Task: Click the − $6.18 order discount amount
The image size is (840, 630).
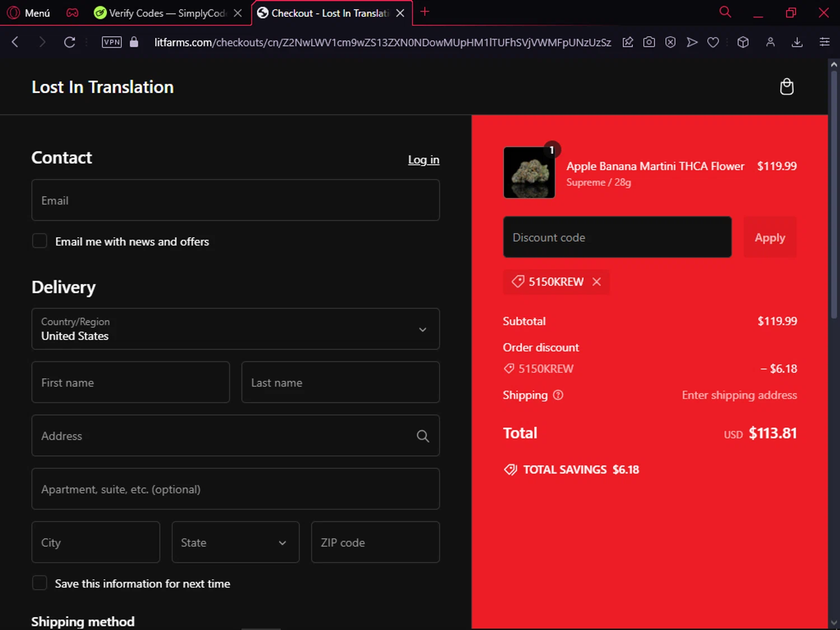Action: [x=778, y=368]
